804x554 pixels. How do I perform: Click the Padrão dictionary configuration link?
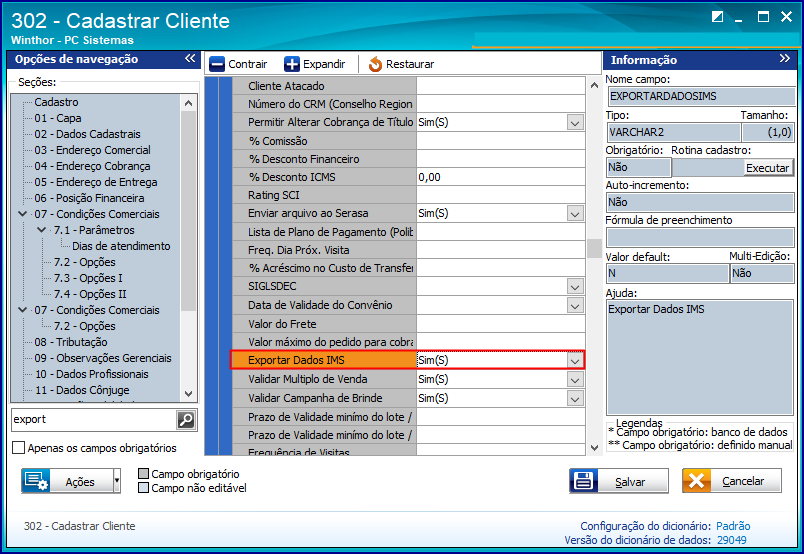pyautogui.click(x=733, y=526)
